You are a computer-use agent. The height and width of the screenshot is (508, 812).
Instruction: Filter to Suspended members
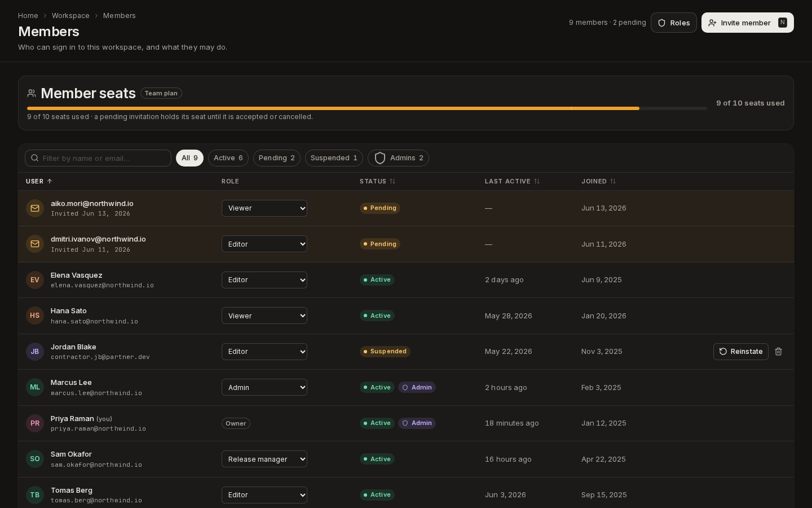334,158
